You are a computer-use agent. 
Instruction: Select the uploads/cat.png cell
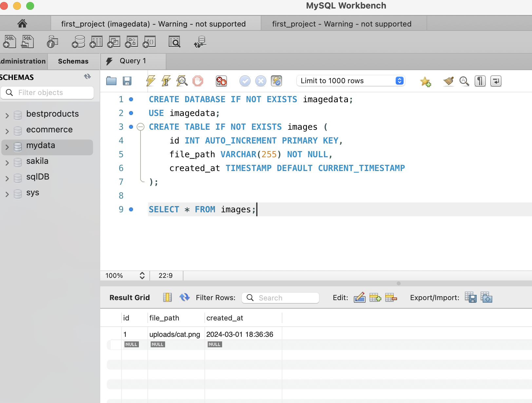(x=176, y=334)
